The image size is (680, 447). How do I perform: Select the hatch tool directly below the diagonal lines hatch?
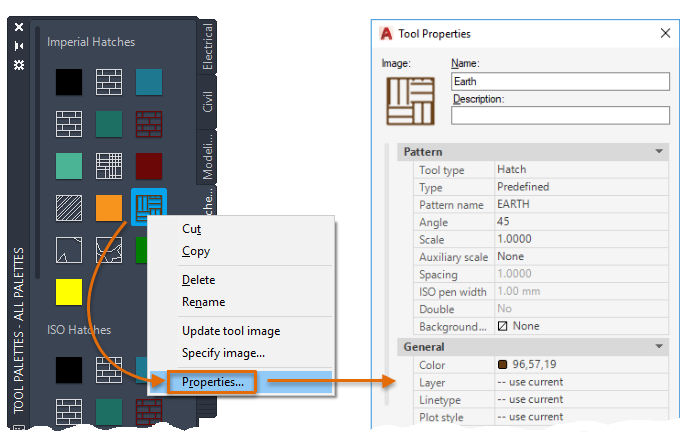click(69, 250)
